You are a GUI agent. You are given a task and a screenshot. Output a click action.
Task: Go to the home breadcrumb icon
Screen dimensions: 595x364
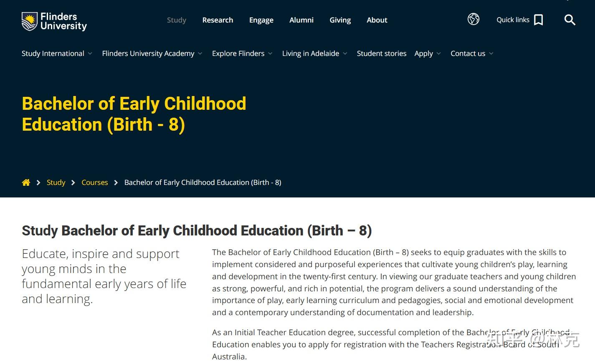(26, 182)
